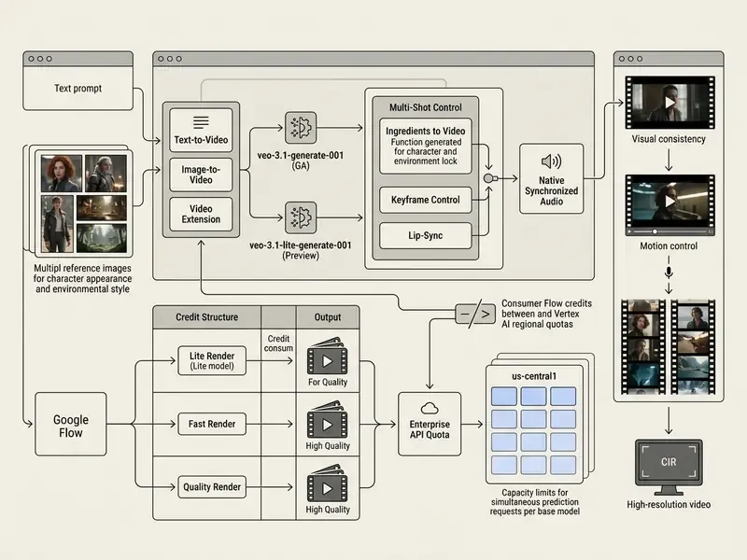Click the bottom-right blue cell in us-central1 grid
This screenshot has height=560, width=747.
[563, 465]
